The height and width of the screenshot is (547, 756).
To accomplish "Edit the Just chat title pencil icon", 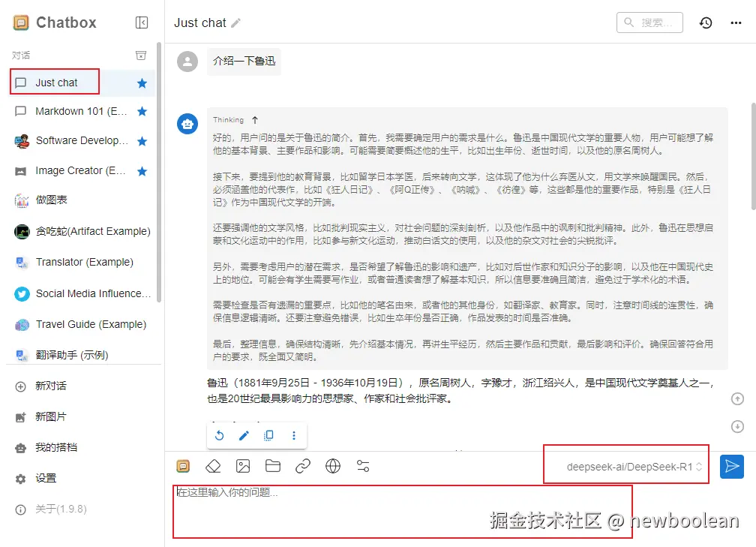I will coord(235,23).
